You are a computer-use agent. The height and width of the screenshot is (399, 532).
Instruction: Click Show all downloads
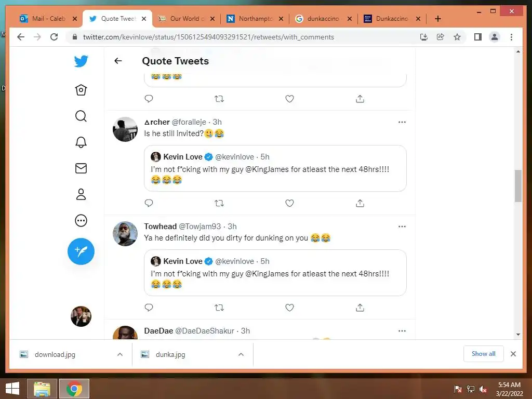click(484, 354)
